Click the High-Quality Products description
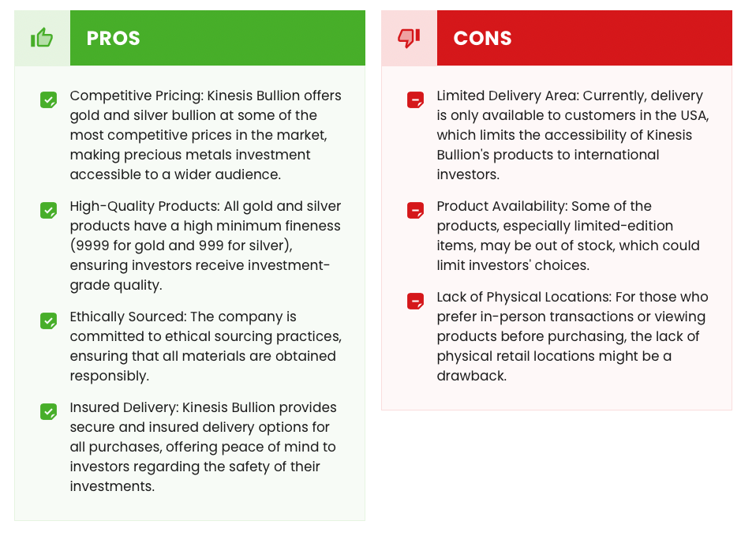Viewport: 756px width, 536px height. 206,245
